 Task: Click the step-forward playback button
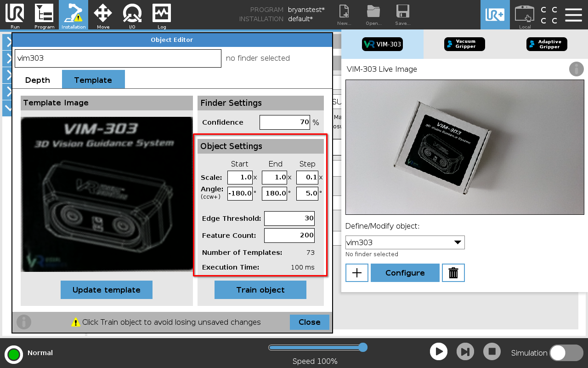coord(465,352)
